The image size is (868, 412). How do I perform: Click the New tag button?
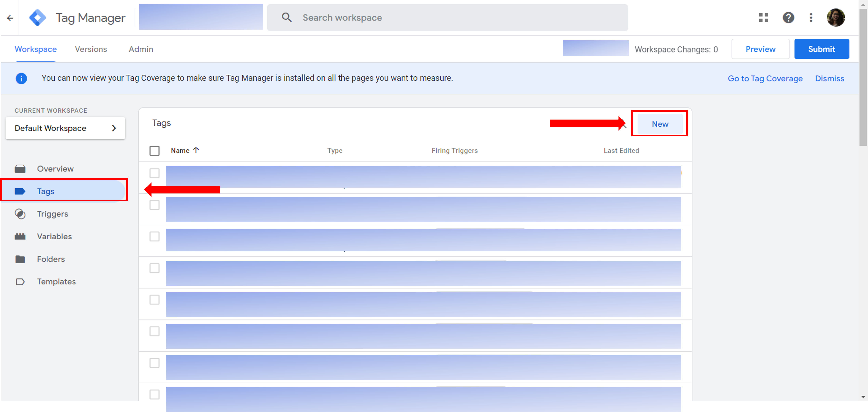(x=660, y=124)
